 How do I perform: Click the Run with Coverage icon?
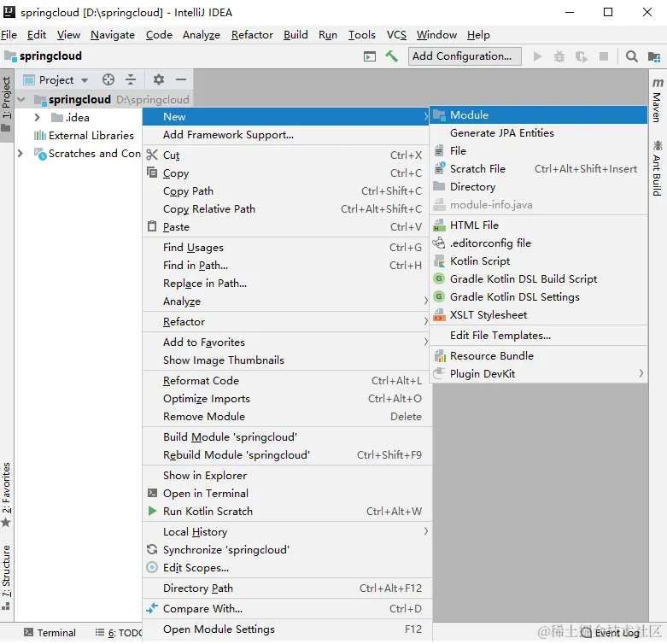pos(581,56)
